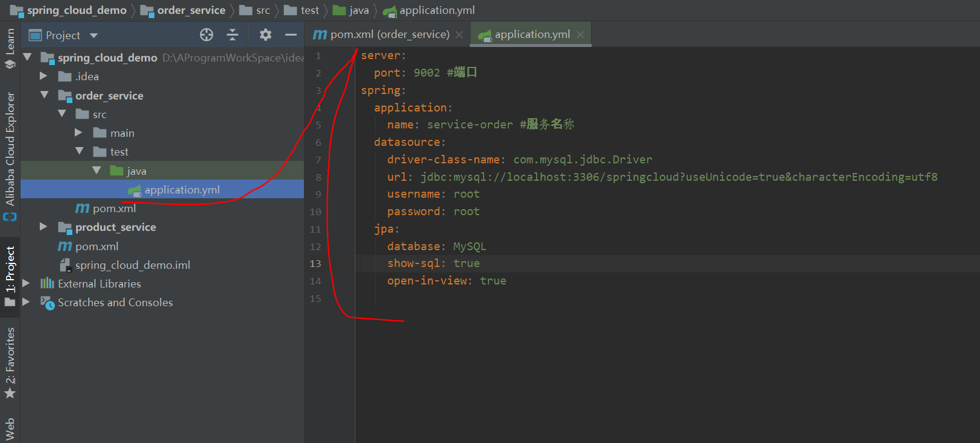Select the .idea folder row
980x443 pixels.
162,77
